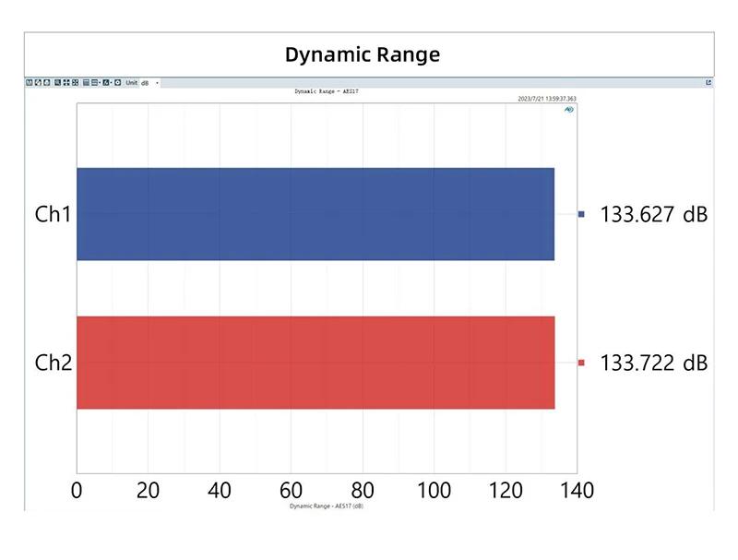Expand the graph-type icon's dropdown arrow
This screenshot has width=738, height=560.
pyautogui.click(x=111, y=83)
